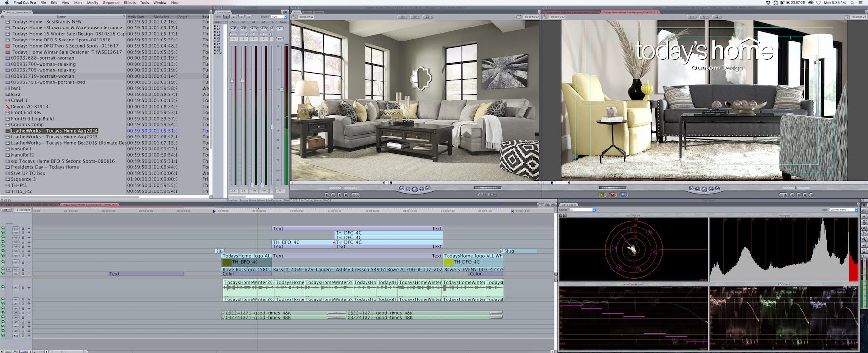This screenshot has width=868, height=353.
Task: Click V1 source patch in timeline
Action: click(x=9, y=269)
